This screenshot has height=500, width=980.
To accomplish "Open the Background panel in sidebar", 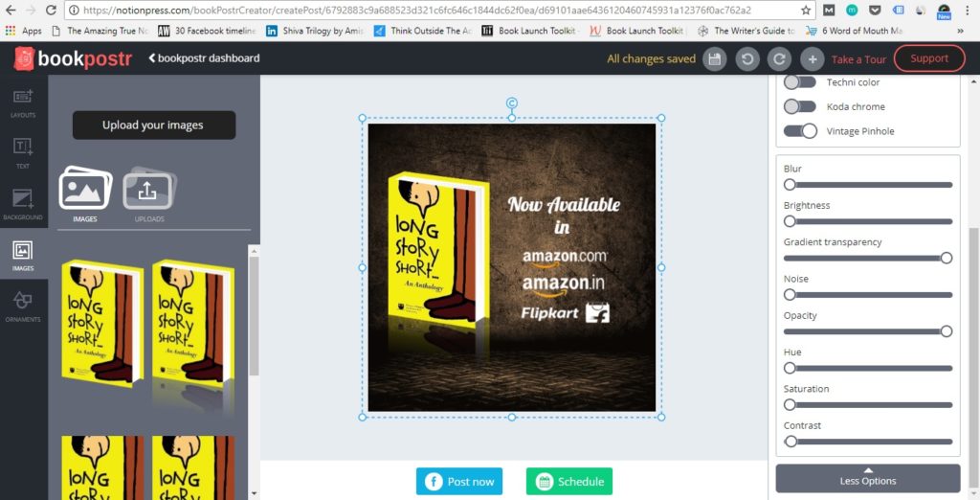I will (23, 204).
